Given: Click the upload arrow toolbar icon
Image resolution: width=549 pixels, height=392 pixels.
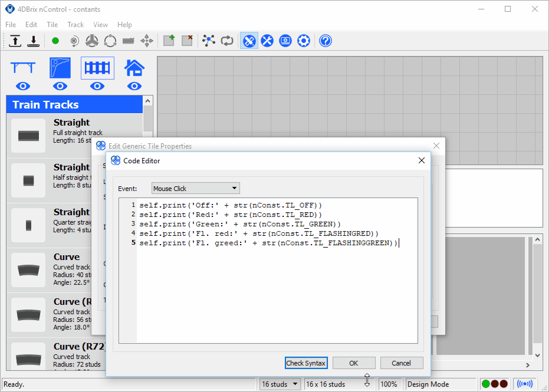Looking at the screenshot, I should click(15, 41).
